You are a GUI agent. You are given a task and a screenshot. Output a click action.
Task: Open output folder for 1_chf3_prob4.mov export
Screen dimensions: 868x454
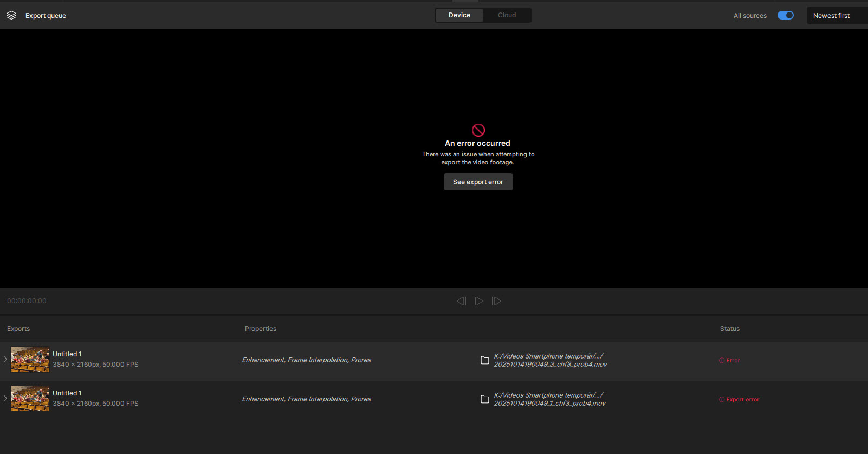485,399
